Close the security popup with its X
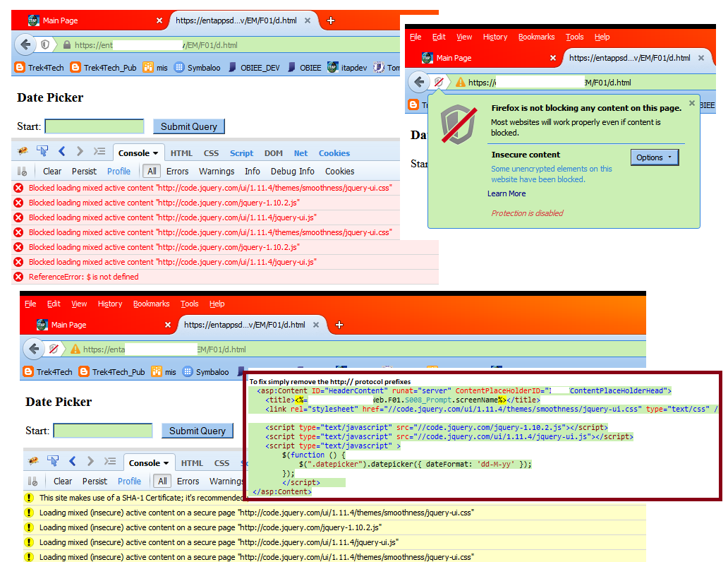Screen dimensions: 728x562 [x=692, y=103]
